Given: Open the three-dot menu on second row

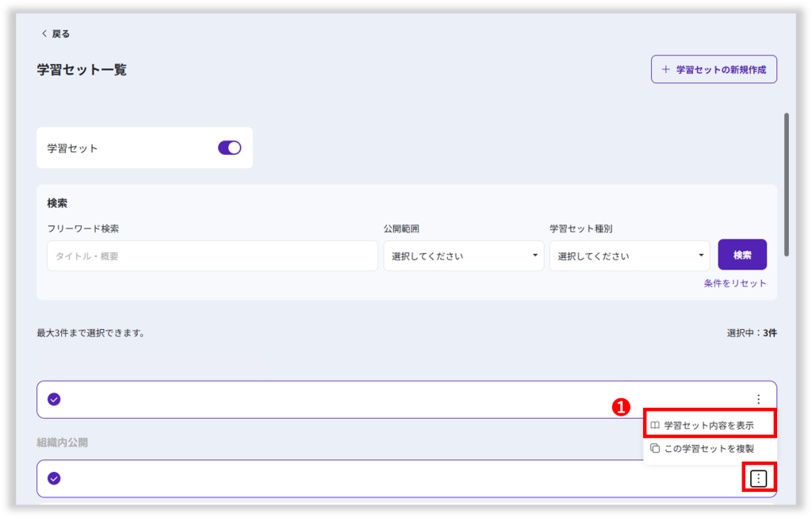Looking at the screenshot, I should click(x=759, y=478).
